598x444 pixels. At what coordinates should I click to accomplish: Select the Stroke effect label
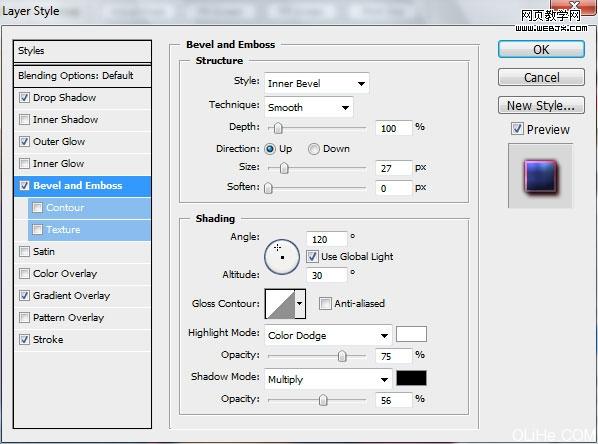[48, 339]
